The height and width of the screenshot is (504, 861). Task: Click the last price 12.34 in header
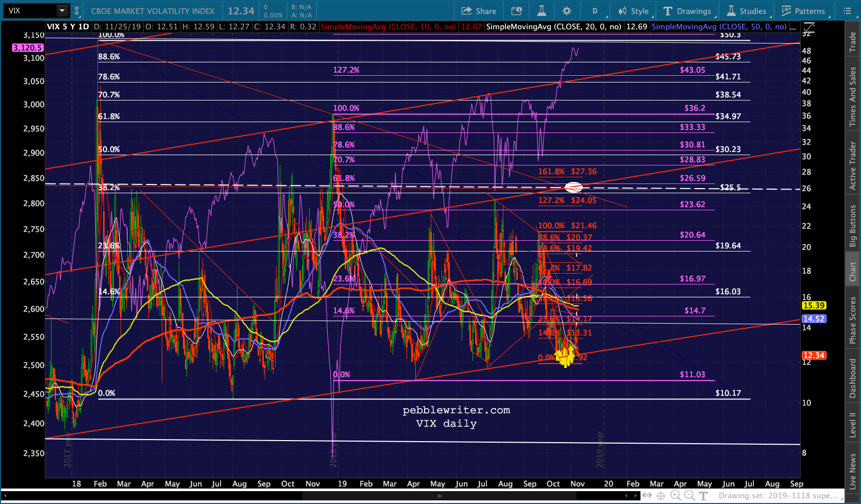click(x=241, y=11)
